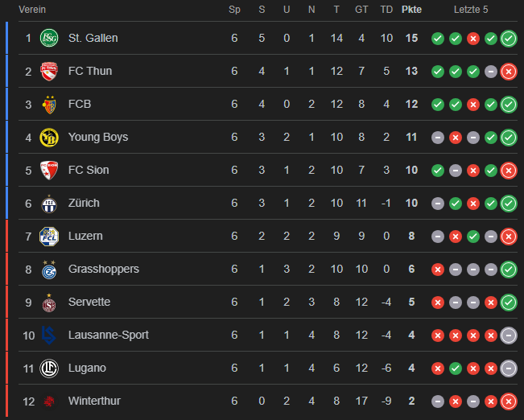Click the Verein column header
This screenshot has height=420, width=524.
(x=32, y=10)
